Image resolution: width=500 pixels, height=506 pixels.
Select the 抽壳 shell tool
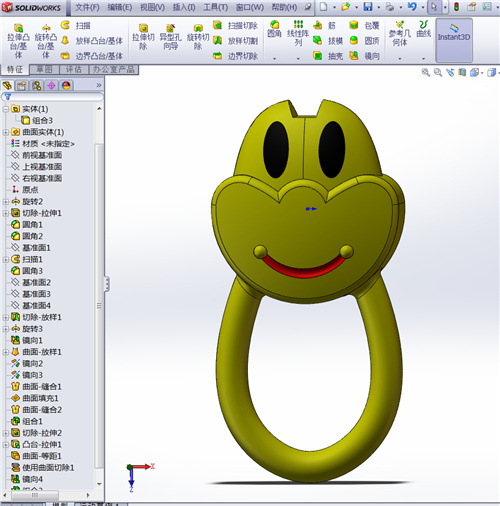tap(328, 56)
